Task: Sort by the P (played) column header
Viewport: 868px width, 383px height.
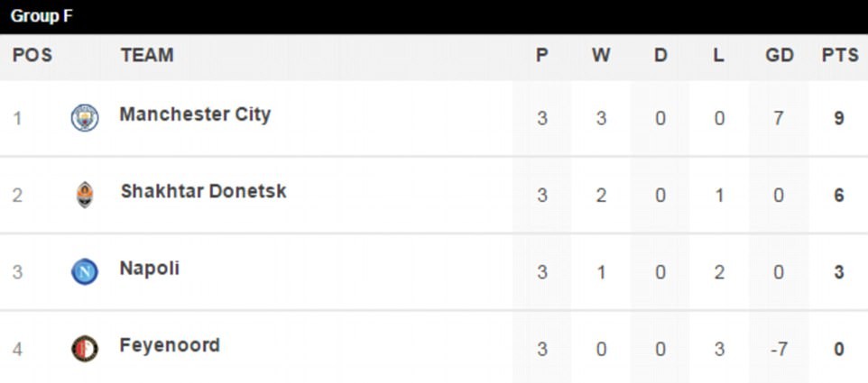Action: pyautogui.click(x=541, y=56)
